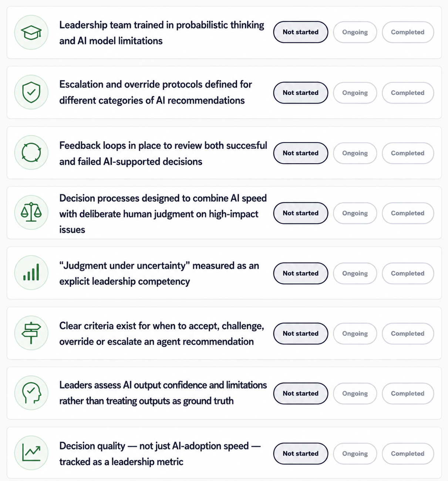
Task: Click the shield checkmark icon for escalation protocols
Action: pos(31,92)
